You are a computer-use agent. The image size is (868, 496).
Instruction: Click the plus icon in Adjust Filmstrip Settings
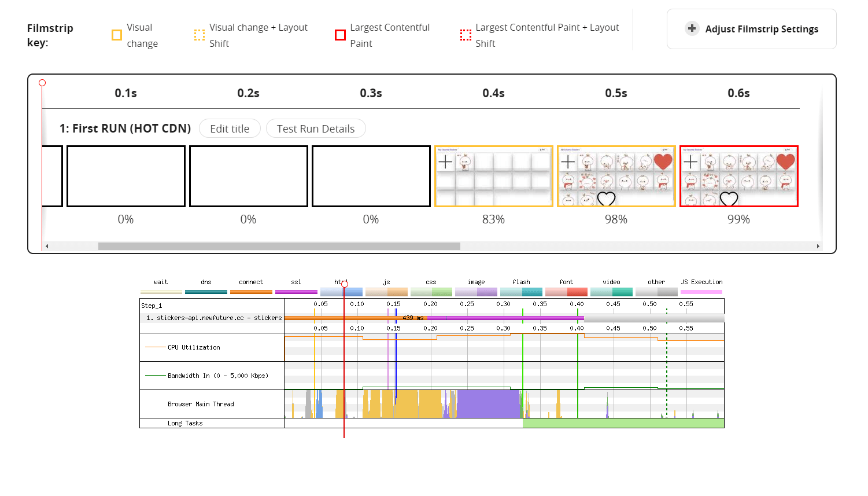tap(692, 28)
